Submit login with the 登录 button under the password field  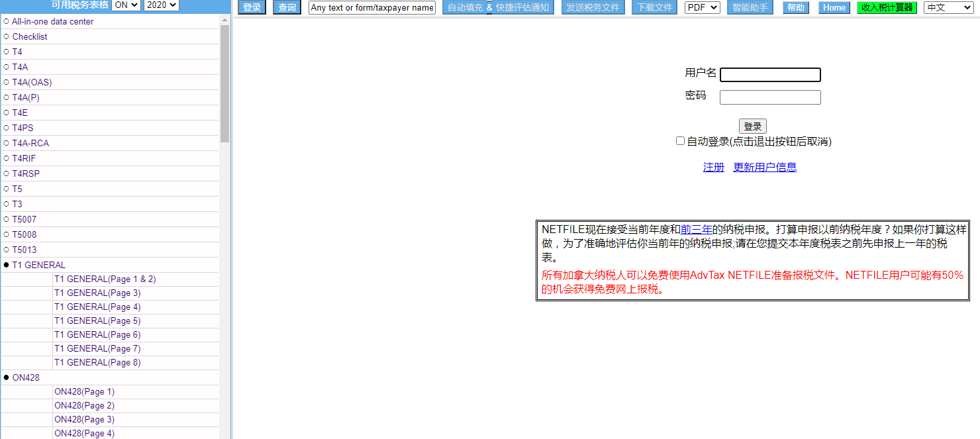752,126
